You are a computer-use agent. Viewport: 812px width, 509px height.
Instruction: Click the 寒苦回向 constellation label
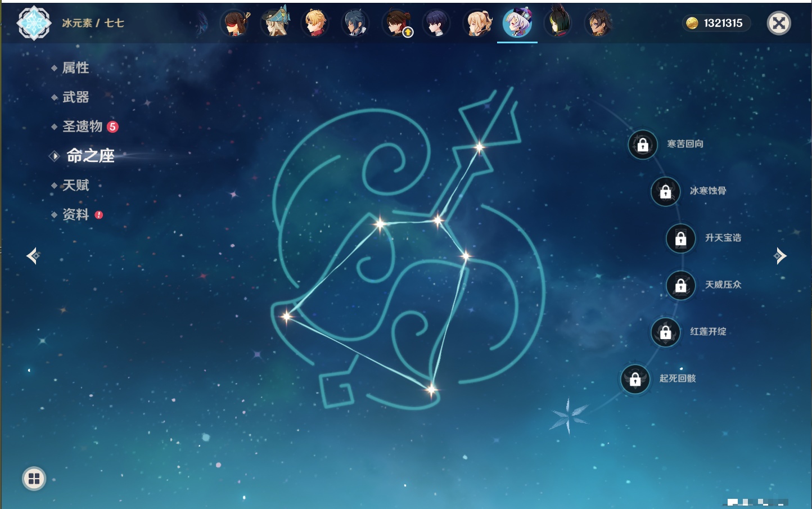(x=685, y=144)
